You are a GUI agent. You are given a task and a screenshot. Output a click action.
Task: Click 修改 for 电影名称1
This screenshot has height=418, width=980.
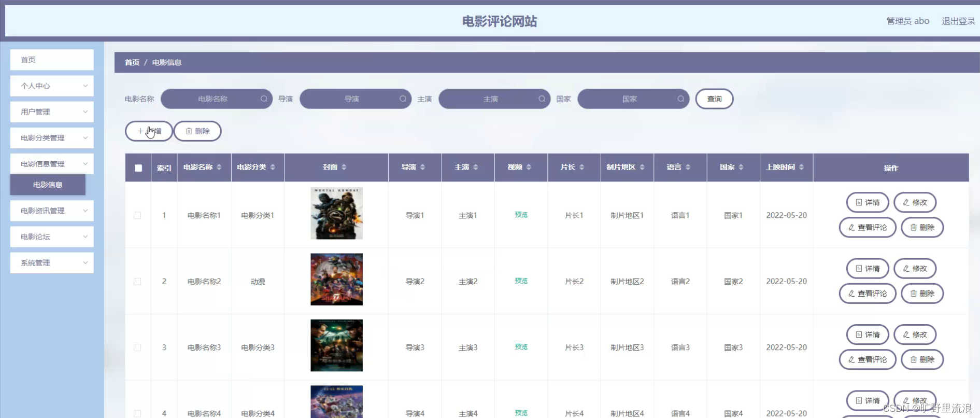[x=915, y=202]
